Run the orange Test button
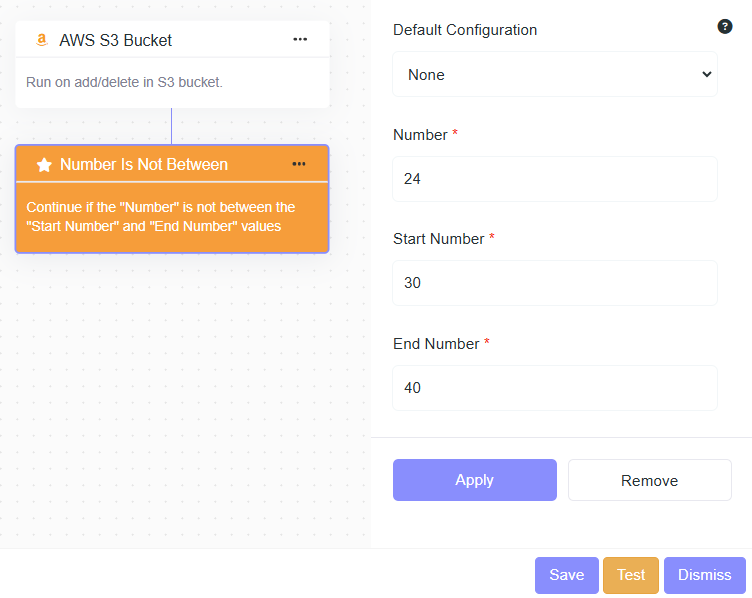 pyautogui.click(x=631, y=575)
